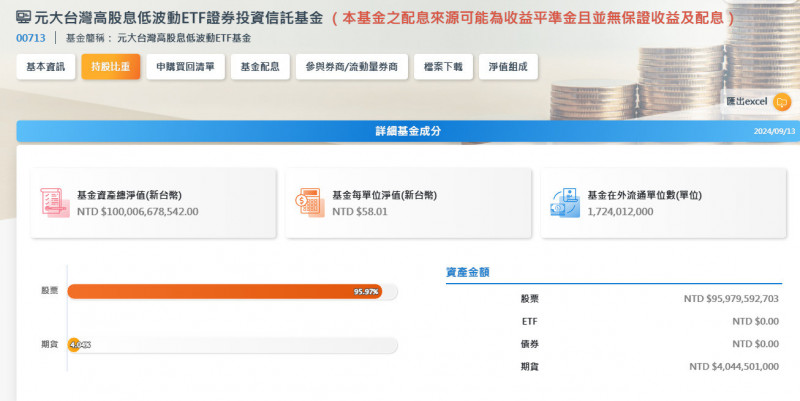Image resolution: width=800 pixels, height=401 pixels.
Task: Click 基金資產總淨值(新台幣) label
Action: click(129, 195)
